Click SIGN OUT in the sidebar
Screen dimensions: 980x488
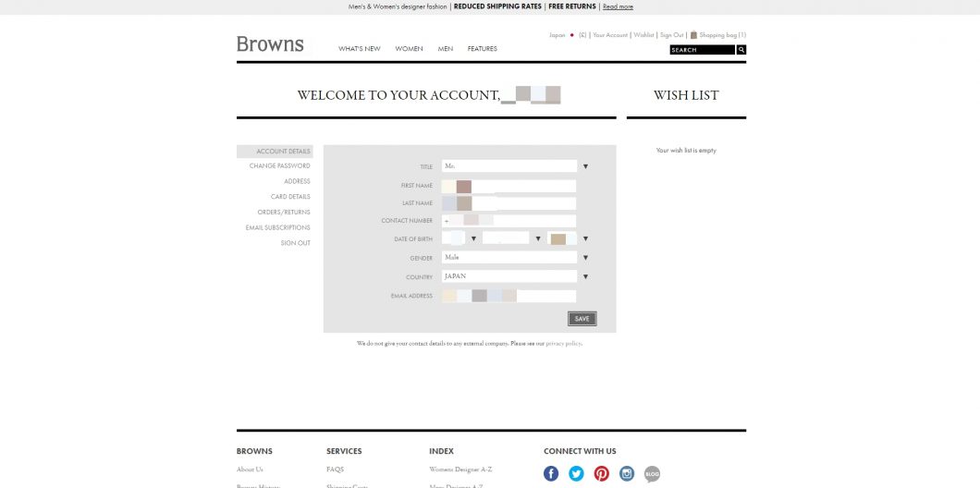(296, 243)
